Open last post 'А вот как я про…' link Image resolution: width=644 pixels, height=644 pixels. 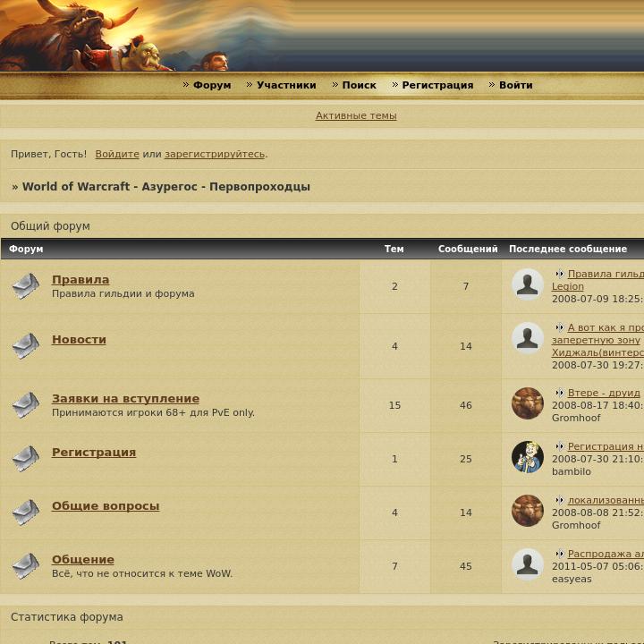606,327
